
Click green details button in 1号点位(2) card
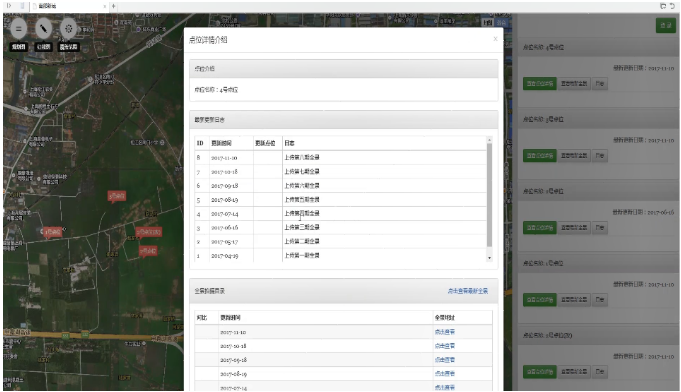[x=539, y=372]
